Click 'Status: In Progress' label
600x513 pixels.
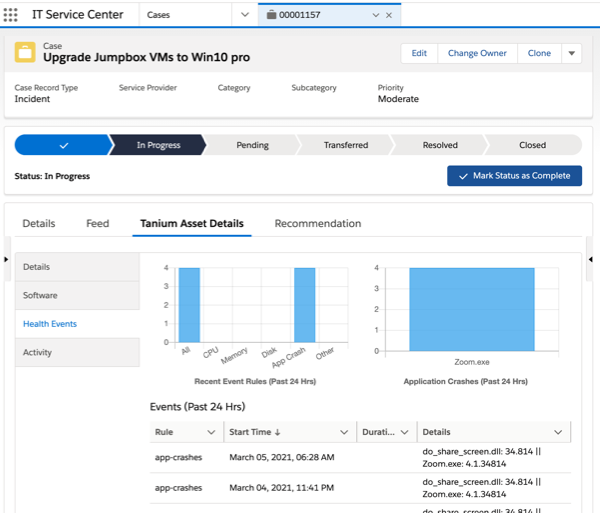tap(52, 176)
